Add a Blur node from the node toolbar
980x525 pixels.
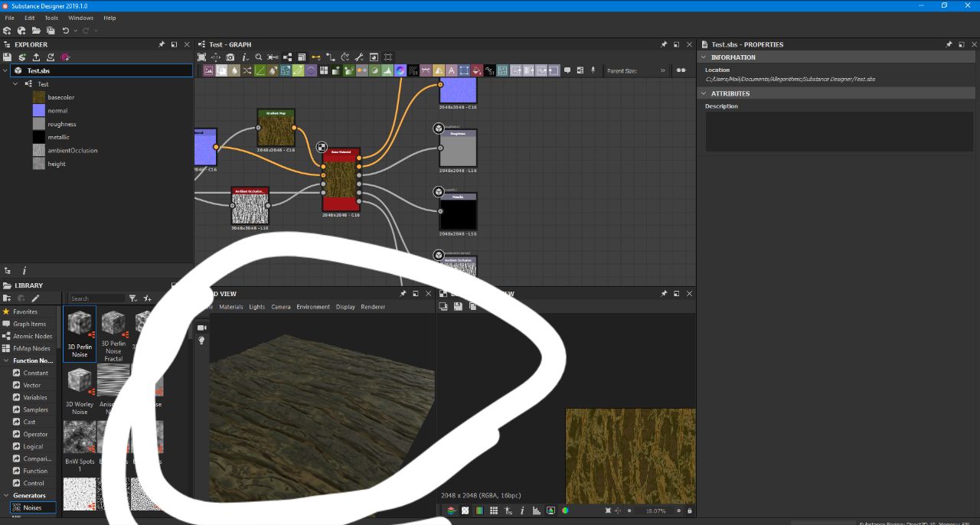tap(234, 70)
